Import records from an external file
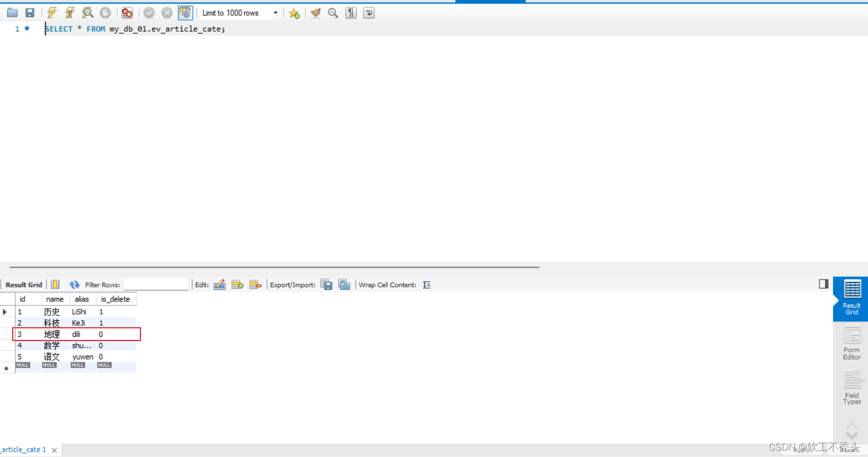Screen dimensions: 868x457 point(344,284)
